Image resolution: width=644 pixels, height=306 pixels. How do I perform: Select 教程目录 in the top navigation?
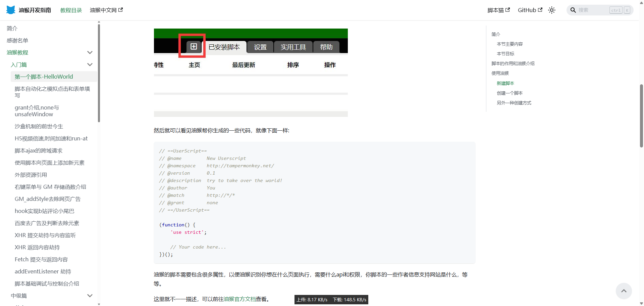tap(70, 10)
